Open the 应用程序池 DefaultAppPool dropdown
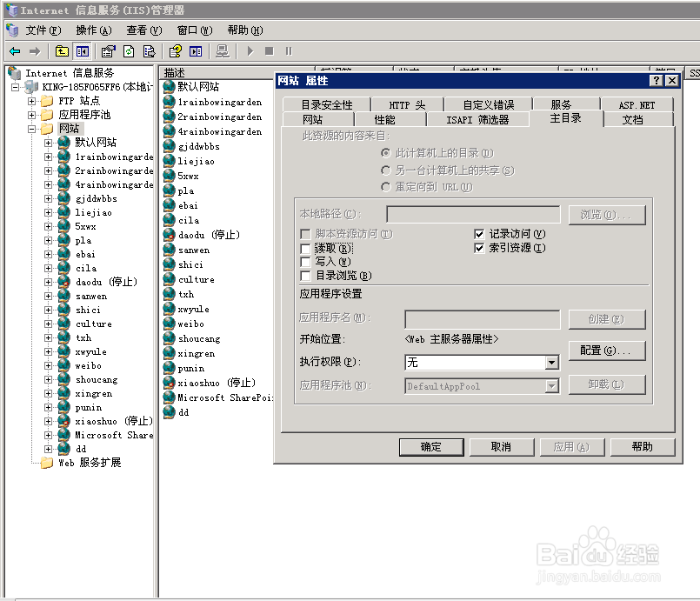 552,386
